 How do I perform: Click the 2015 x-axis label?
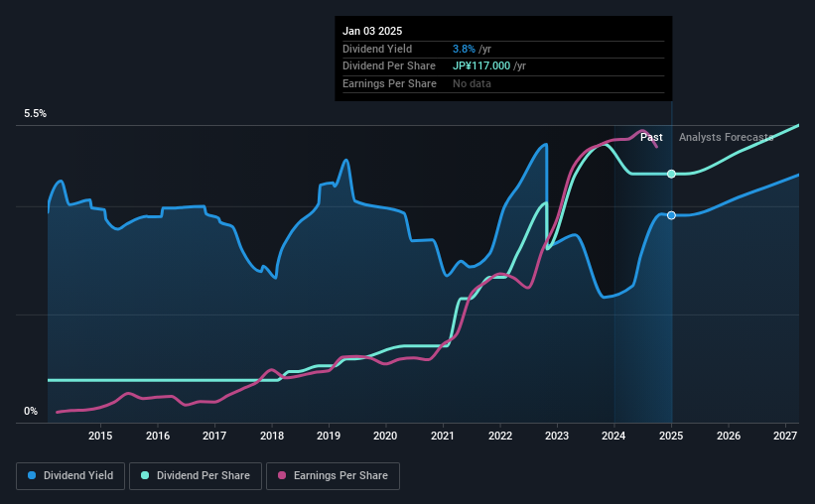100,436
